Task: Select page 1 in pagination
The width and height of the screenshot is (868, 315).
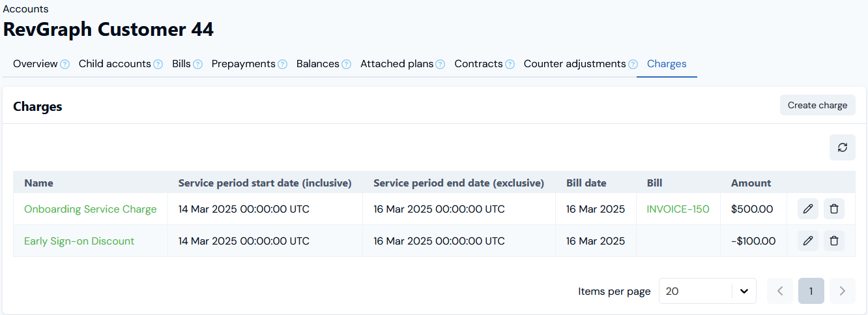Action: [811, 291]
